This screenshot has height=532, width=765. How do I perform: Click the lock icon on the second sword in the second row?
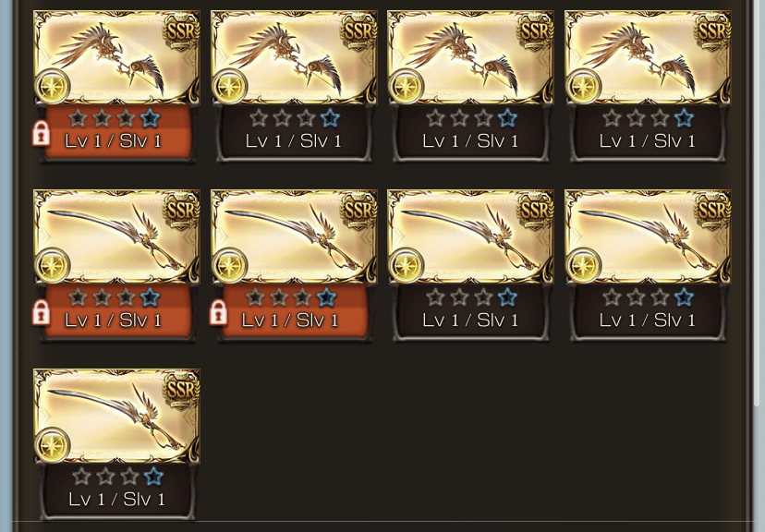(x=218, y=312)
